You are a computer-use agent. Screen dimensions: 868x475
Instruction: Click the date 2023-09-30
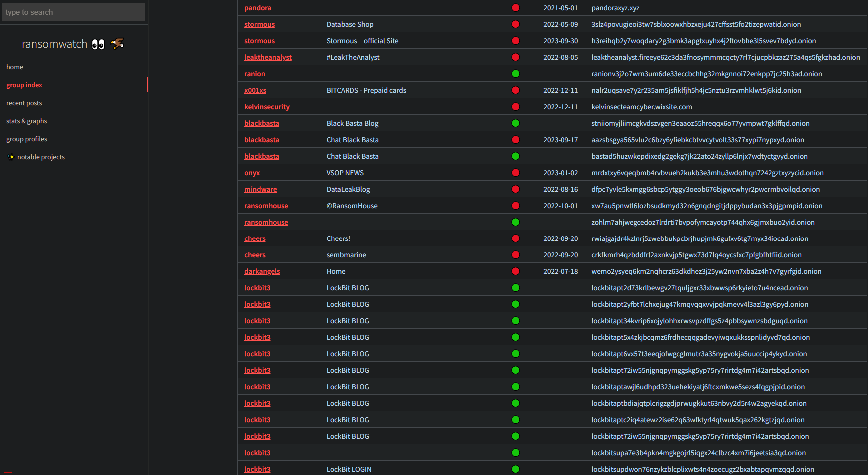561,41
